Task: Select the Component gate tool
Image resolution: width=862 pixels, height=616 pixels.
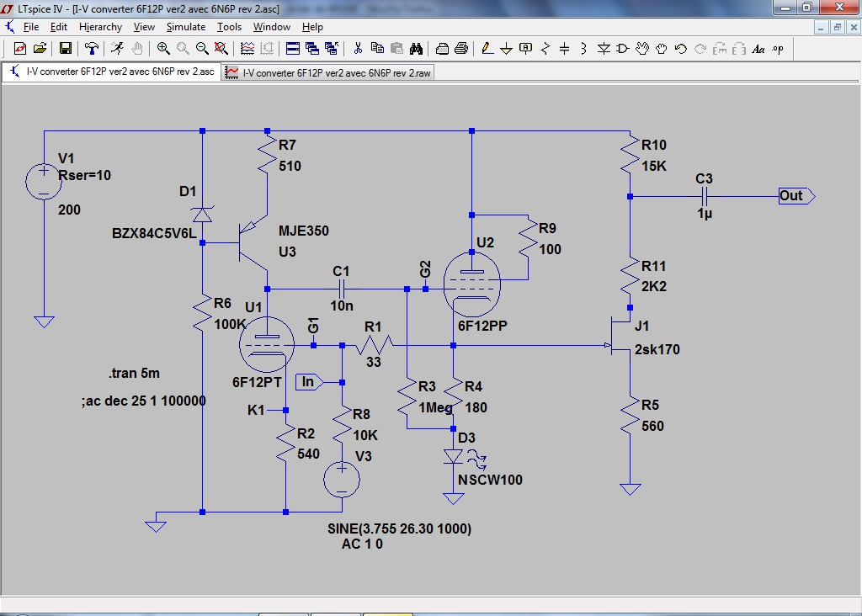Action: click(x=623, y=49)
